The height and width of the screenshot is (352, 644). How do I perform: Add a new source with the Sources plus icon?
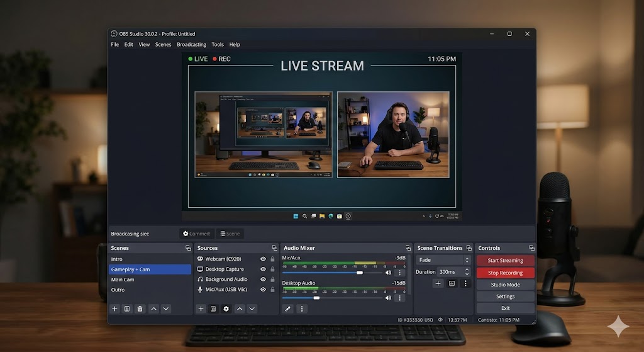201,309
